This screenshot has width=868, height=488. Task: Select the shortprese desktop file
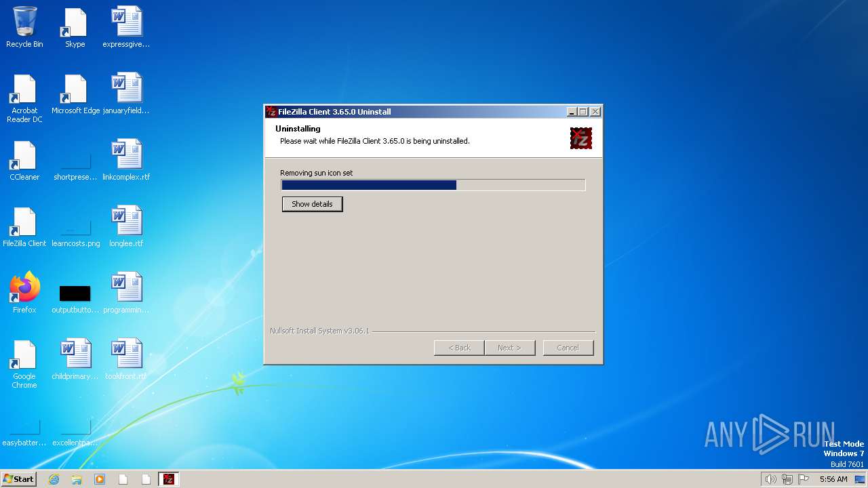click(75, 166)
